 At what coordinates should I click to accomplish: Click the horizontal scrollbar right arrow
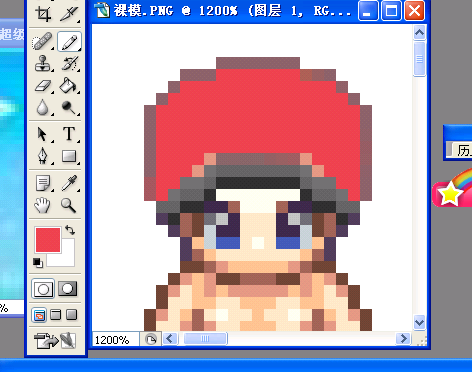pyautogui.click(x=403, y=339)
